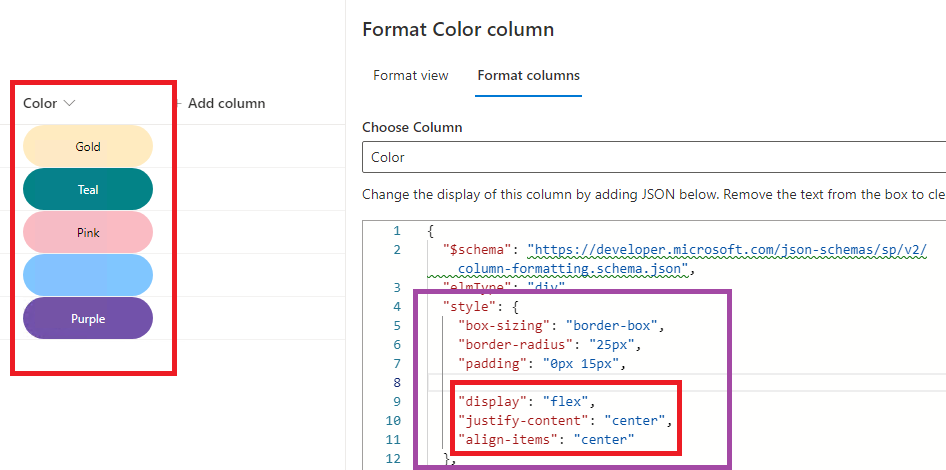946x470 pixels.
Task: Click the Pink color pill
Action: click(x=88, y=232)
